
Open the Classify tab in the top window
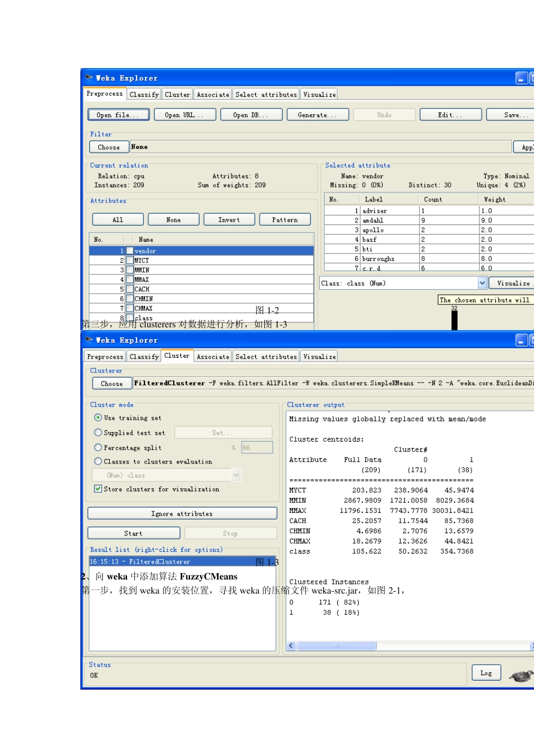(x=144, y=94)
